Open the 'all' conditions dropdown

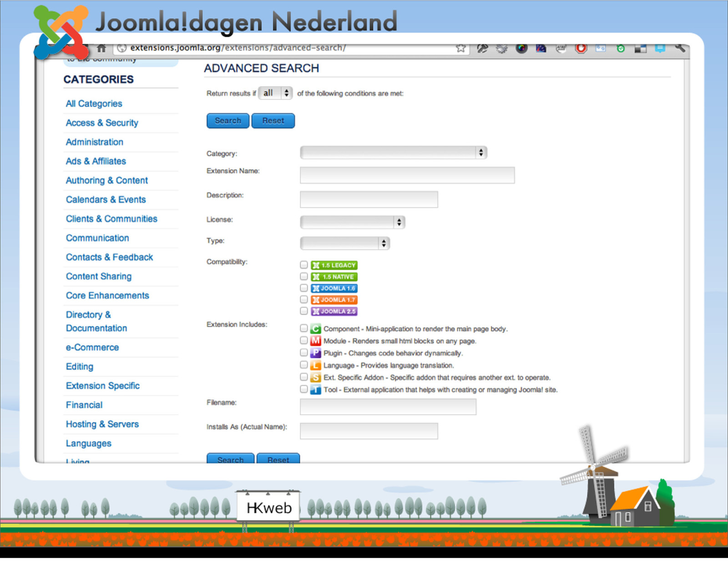(275, 93)
